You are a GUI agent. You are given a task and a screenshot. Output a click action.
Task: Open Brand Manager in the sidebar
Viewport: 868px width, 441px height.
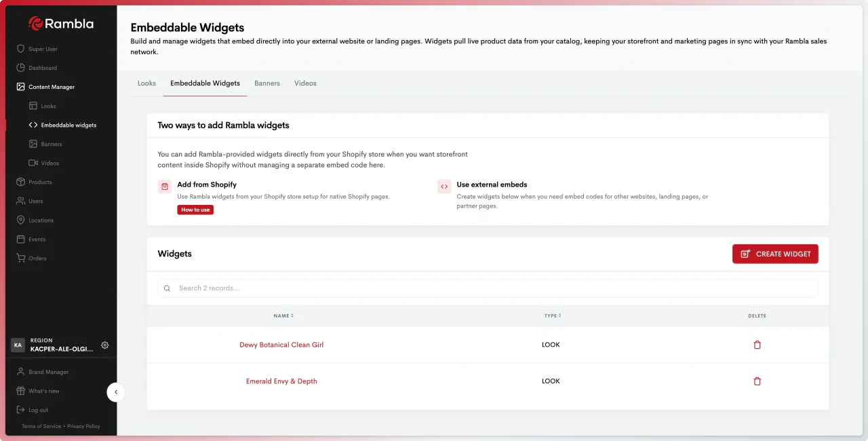tap(48, 372)
